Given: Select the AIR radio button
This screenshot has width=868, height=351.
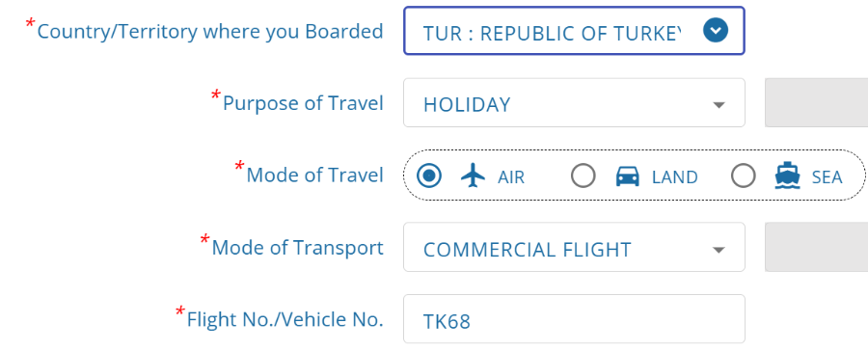Looking at the screenshot, I should point(429,176).
